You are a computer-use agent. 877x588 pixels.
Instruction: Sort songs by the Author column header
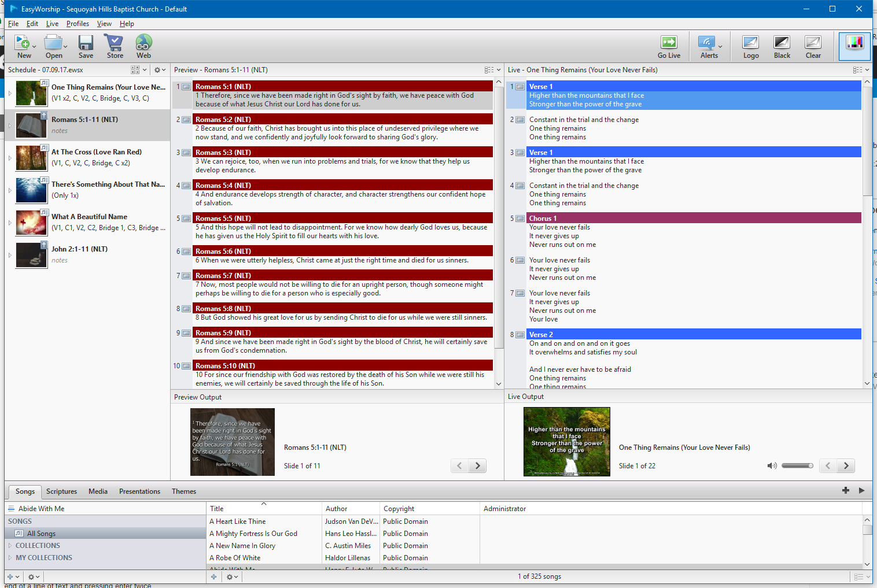(351, 509)
